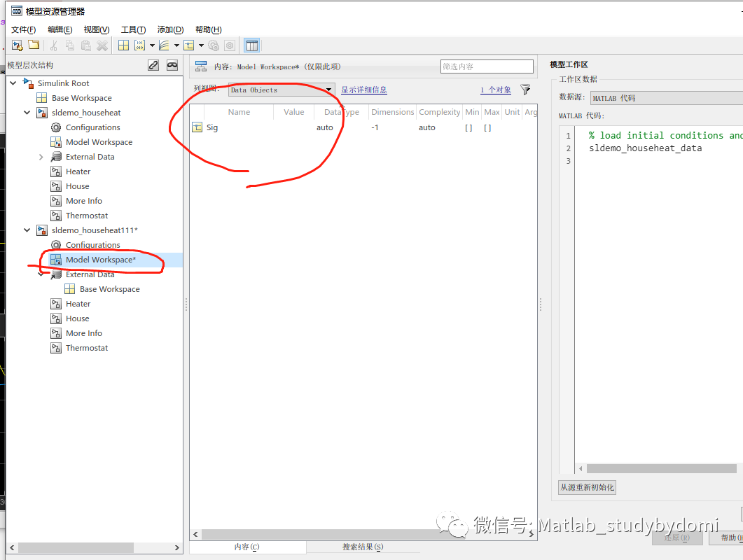Click the filter funnel icon in contents
This screenshot has height=560, width=743.
click(525, 90)
